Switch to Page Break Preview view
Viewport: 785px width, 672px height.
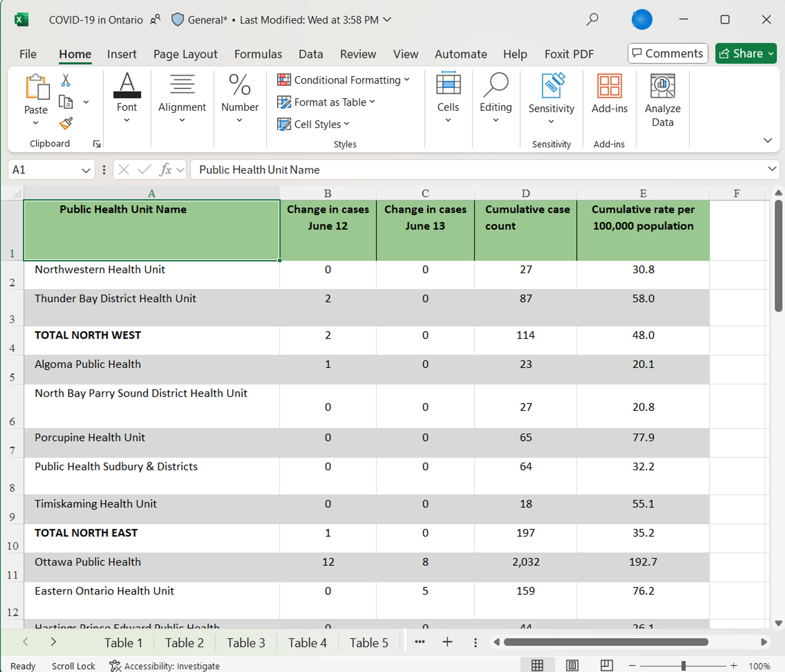[x=607, y=665]
